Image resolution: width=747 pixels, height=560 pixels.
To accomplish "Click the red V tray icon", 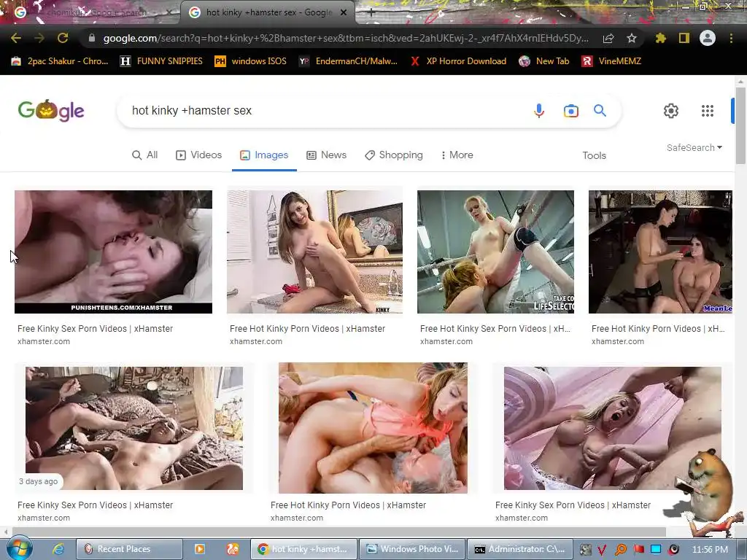I will point(602,550).
